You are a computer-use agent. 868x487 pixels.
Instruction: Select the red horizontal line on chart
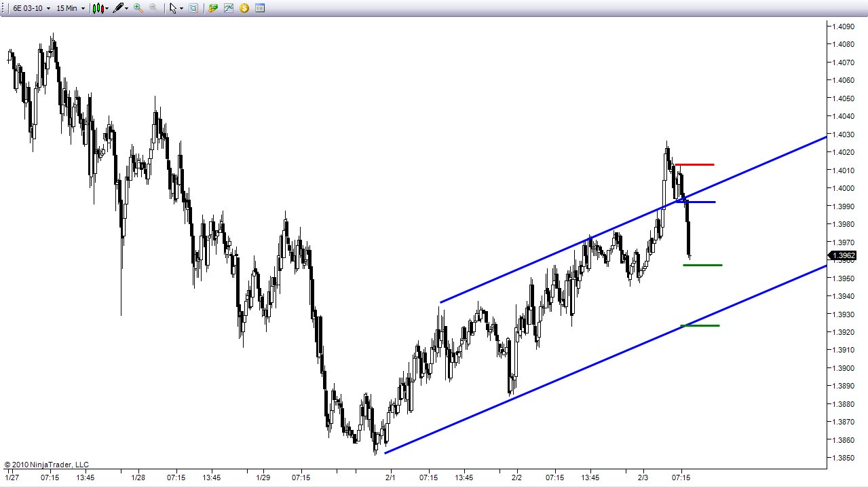coord(695,164)
